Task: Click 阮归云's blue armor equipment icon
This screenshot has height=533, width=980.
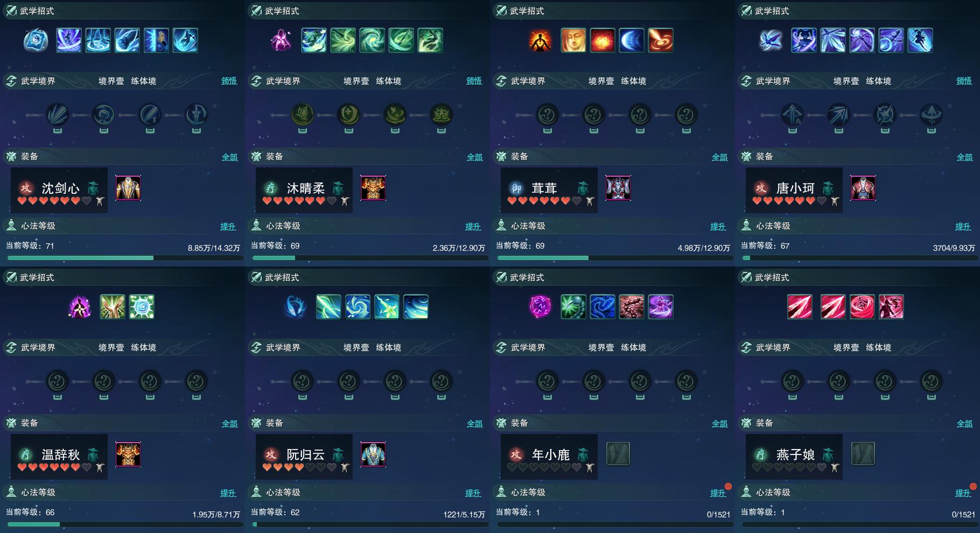Action: (373, 454)
